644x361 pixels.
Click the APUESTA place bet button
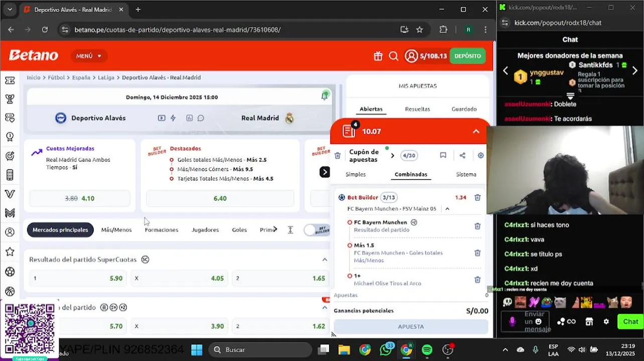[411, 326]
